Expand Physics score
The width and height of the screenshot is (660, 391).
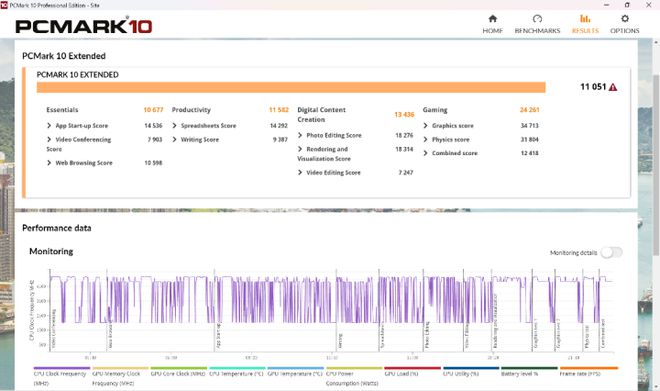(426, 139)
